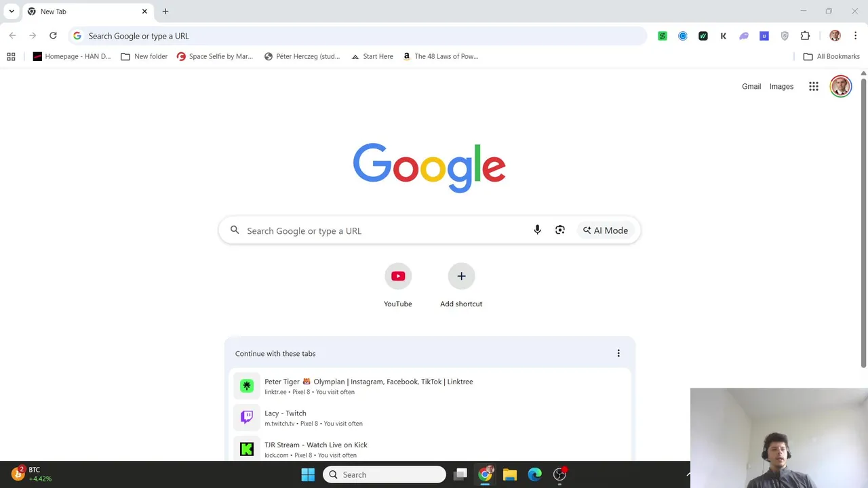Switch to AI Mode

(x=606, y=230)
